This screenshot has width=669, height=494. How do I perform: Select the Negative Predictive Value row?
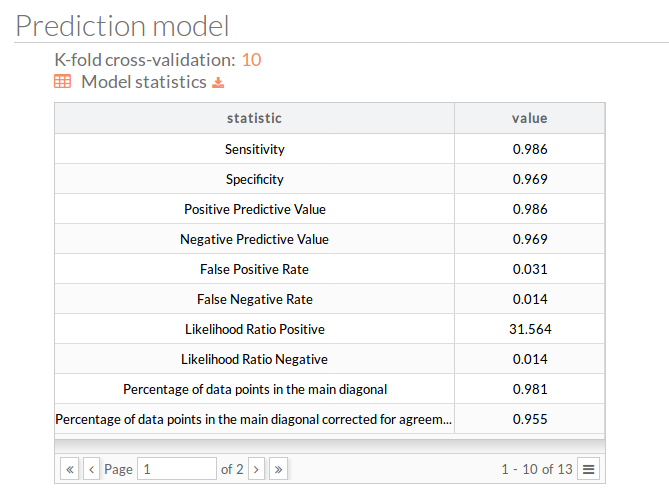coord(329,239)
